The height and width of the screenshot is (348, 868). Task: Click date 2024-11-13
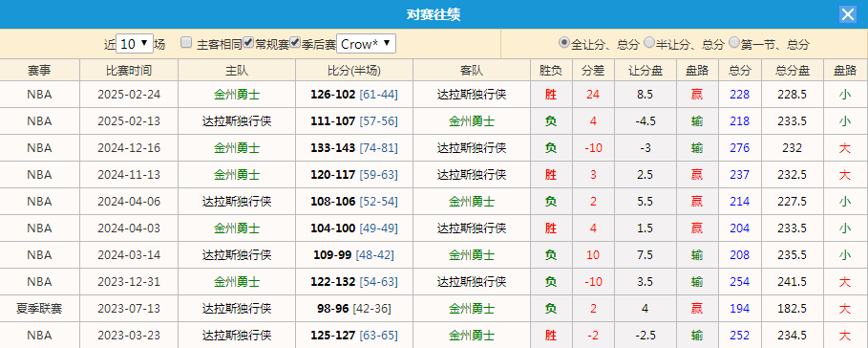tap(129, 175)
